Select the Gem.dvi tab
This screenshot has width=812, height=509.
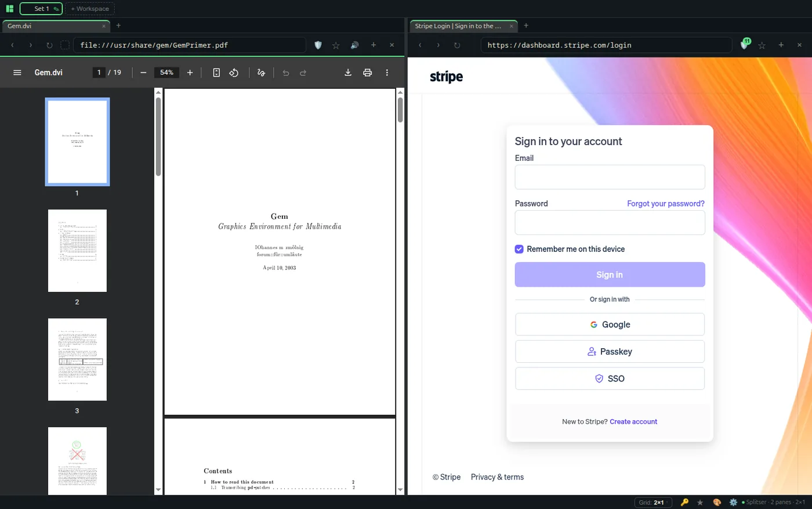56,26
